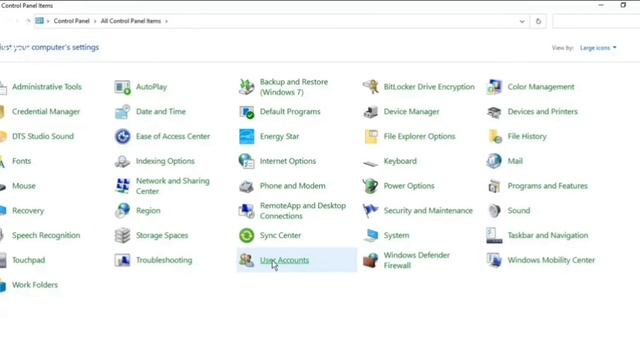This screenshot has width=640, height=360.
Task: Open the File History icon
Action: click(494, 136)
